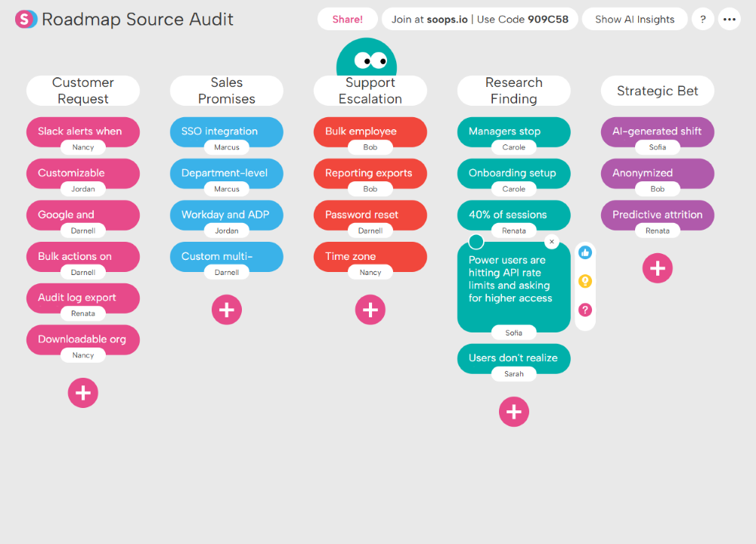
Task: Dismiss the Power users note with its x button
Action: pos(551,241)
